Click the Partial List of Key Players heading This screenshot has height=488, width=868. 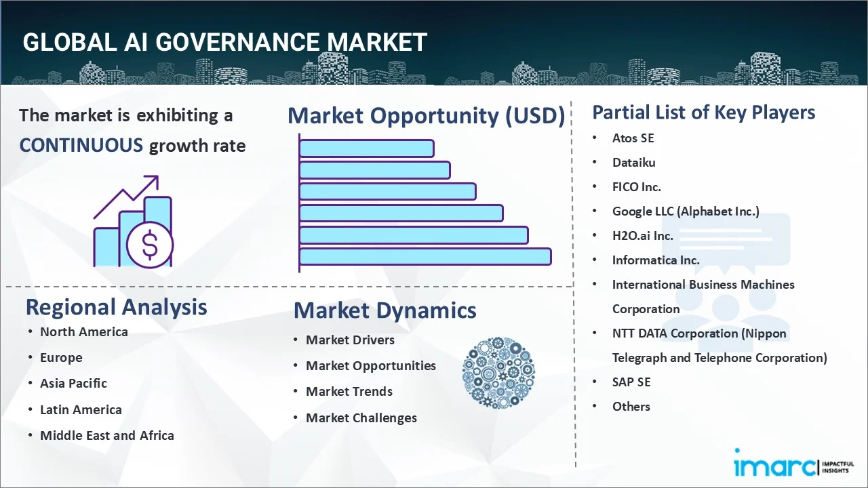pos(703,112)
